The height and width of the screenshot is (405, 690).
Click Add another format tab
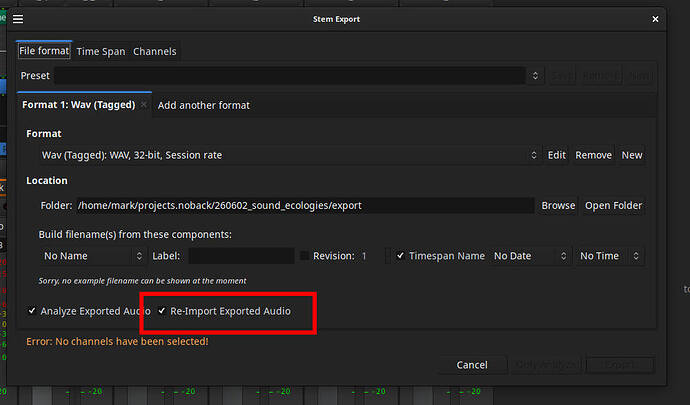[x=204, y=105]
